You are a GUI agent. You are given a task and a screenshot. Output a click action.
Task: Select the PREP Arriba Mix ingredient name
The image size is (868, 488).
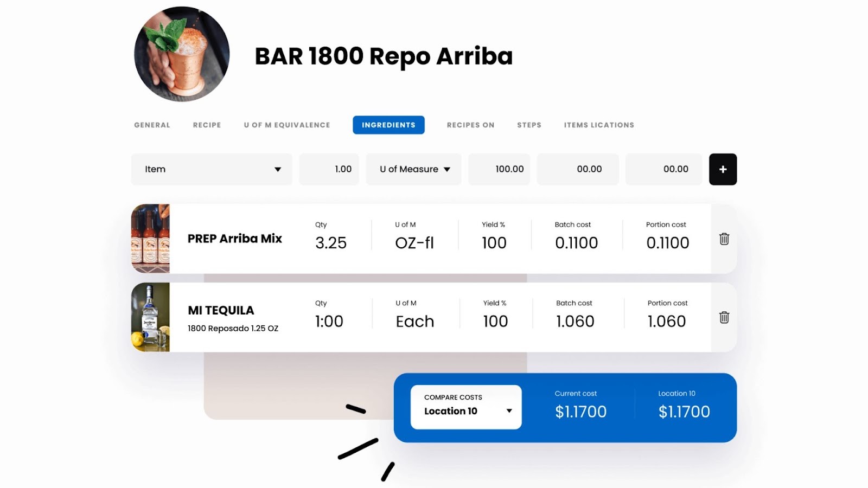pyautogui.click(x=235, y=239)
